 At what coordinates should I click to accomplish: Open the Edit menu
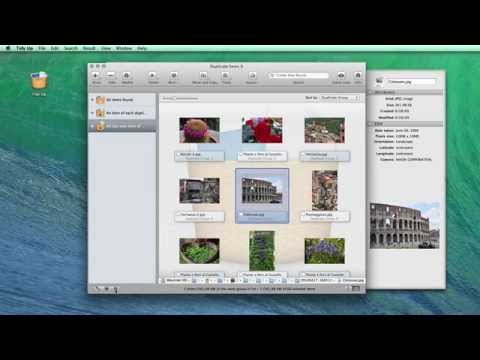55,48
